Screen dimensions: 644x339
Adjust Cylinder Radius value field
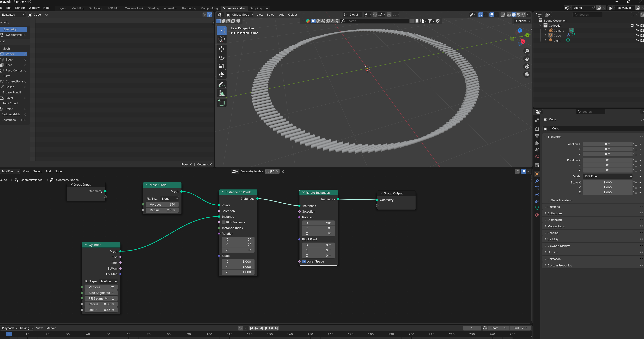point(101,304)
